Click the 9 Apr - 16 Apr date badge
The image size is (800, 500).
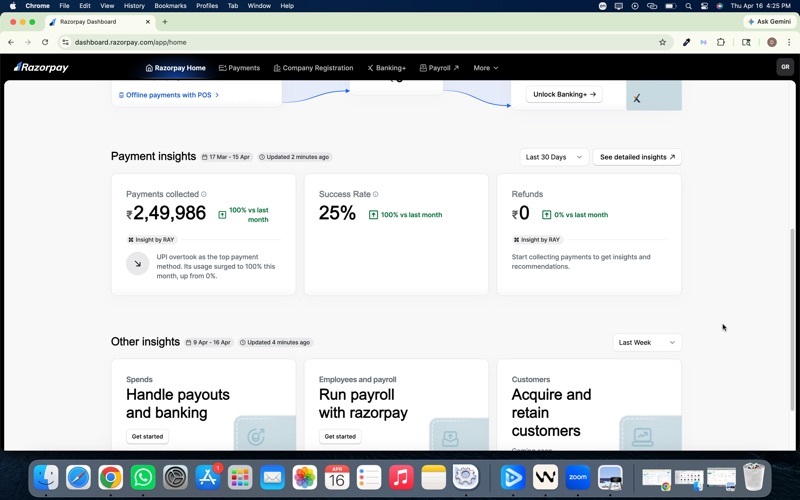(208, 342)
